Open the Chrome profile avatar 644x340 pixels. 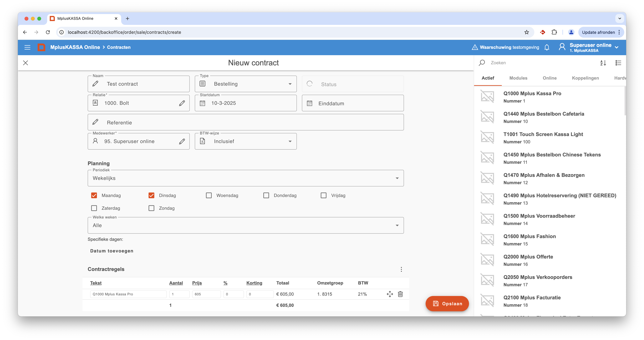571,32
